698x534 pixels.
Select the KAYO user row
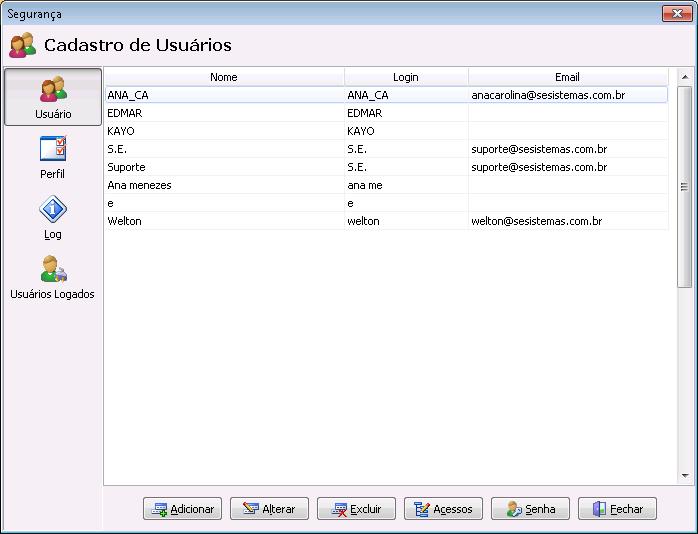(x=225, y=131)
